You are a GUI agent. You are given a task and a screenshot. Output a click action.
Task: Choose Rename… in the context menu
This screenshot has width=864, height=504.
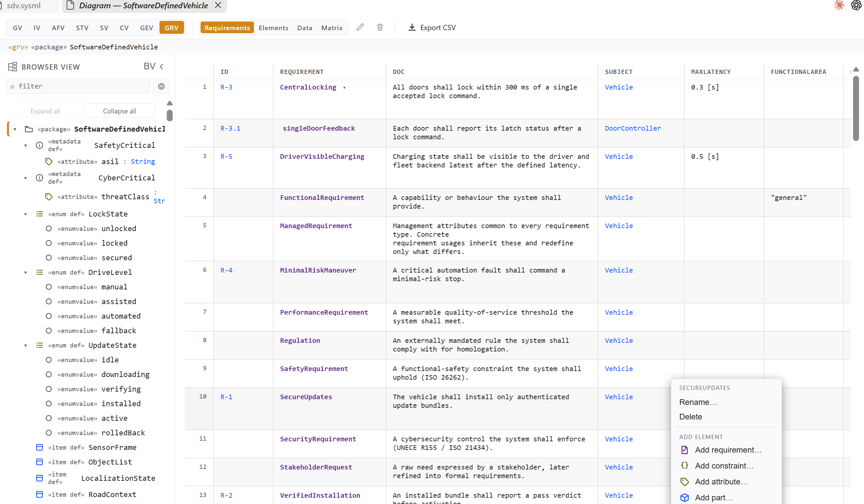(x=698, y=402)
